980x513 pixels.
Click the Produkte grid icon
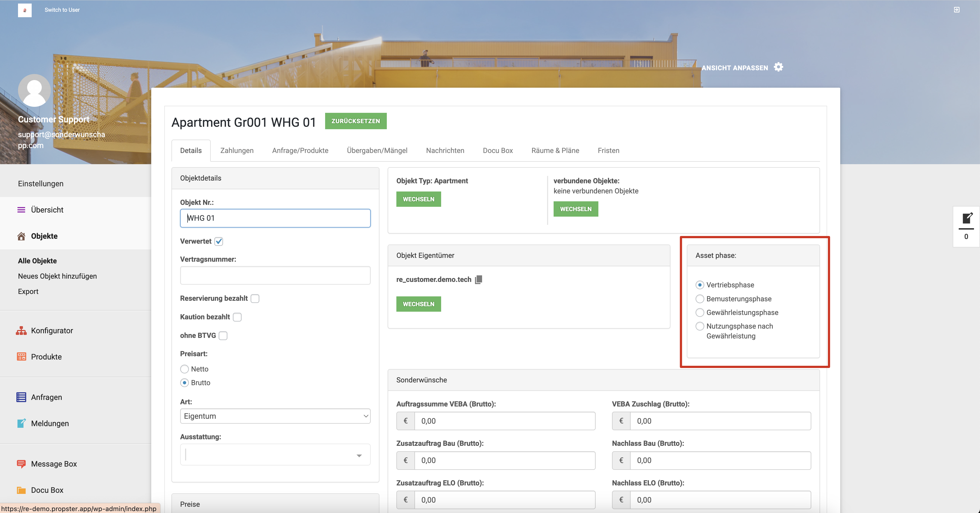pos(21,356)
